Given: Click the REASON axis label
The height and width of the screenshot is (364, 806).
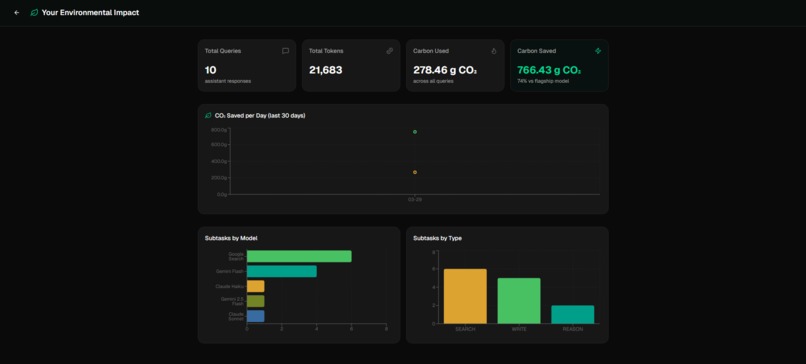Looking at the screenshot, I should [573, 329].
